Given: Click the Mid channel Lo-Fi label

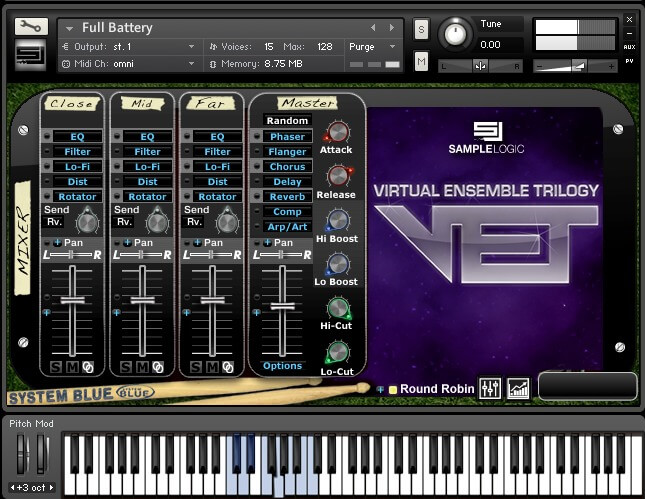Looking at the screenshot, I should click(147, 167).
